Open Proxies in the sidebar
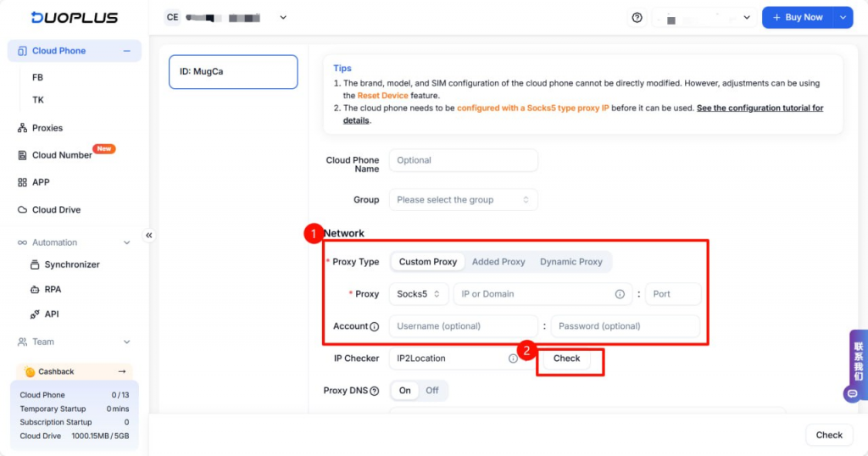The image size is (868, 456). (x=47, y=128)
